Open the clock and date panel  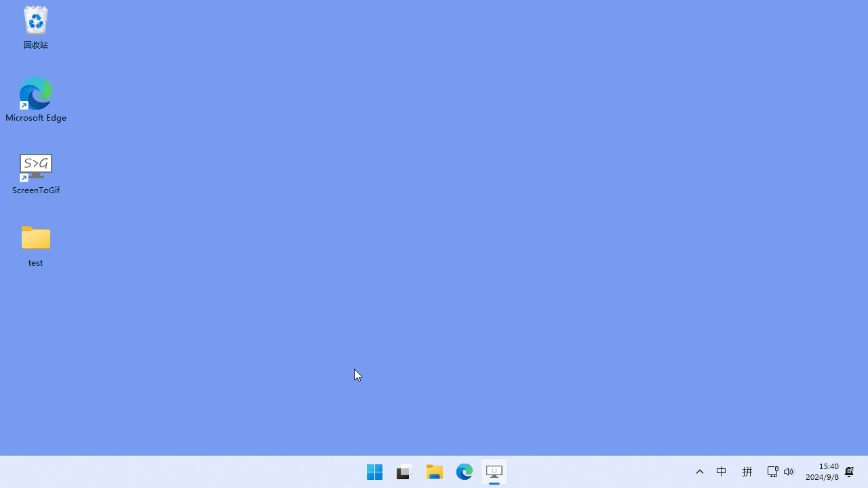point(822,472)
